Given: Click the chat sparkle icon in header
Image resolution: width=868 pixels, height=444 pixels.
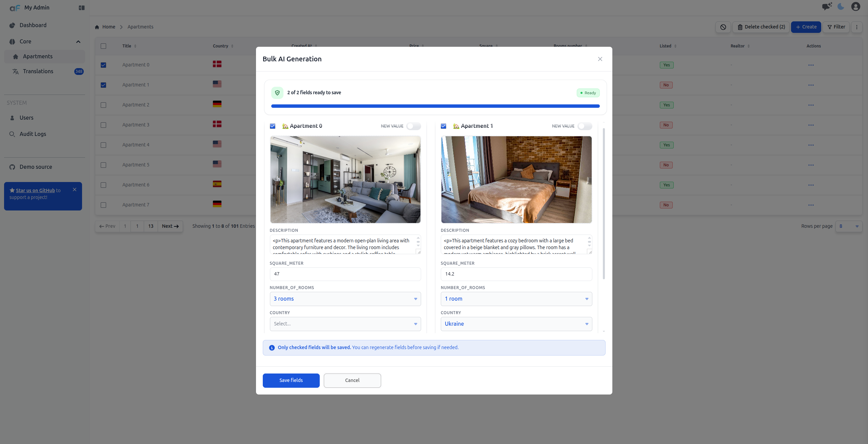Looking at the screenshot, I should tap(827, 7).
